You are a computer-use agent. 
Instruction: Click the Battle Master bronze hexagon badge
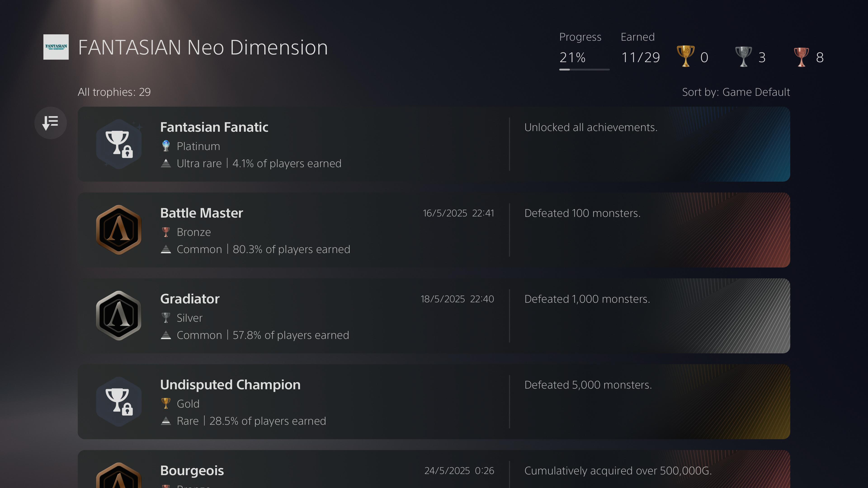point(119,230)
